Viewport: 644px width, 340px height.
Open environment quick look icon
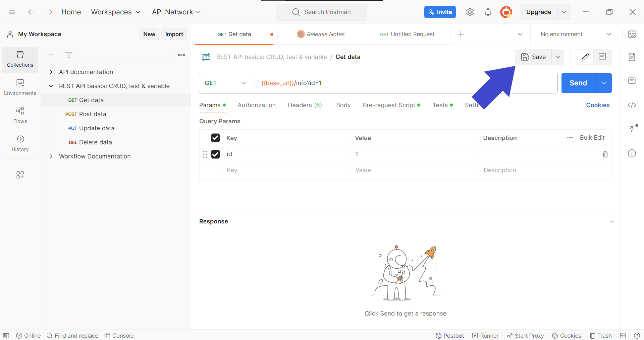click(x=632, y=34)
